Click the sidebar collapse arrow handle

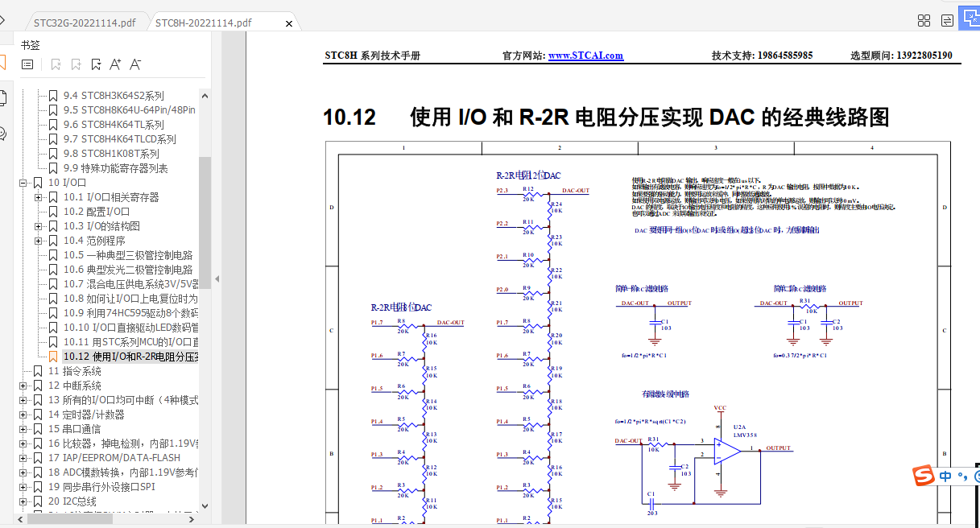[216, 279]
